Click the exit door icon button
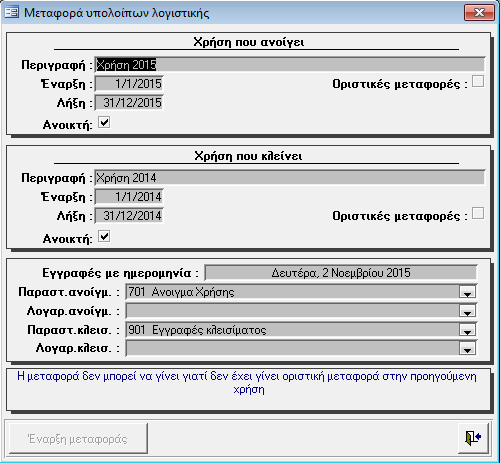The image size is (500, 463). 473,437
